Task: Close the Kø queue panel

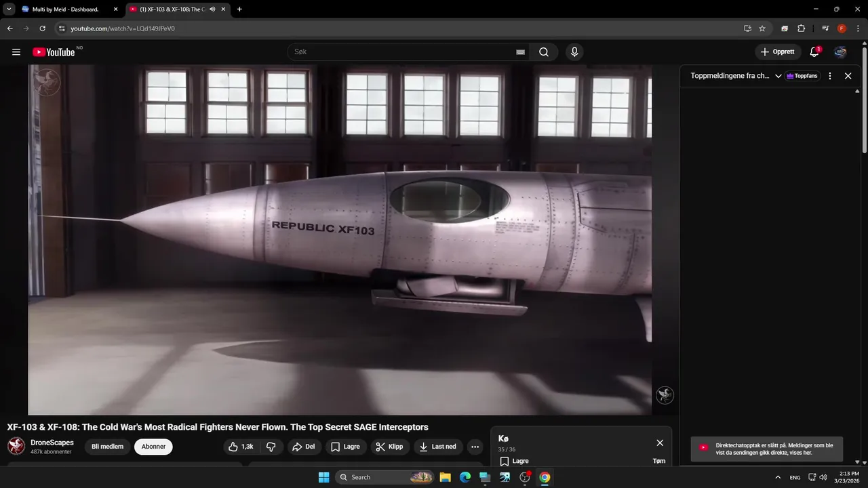Action: tap(660, 443)
